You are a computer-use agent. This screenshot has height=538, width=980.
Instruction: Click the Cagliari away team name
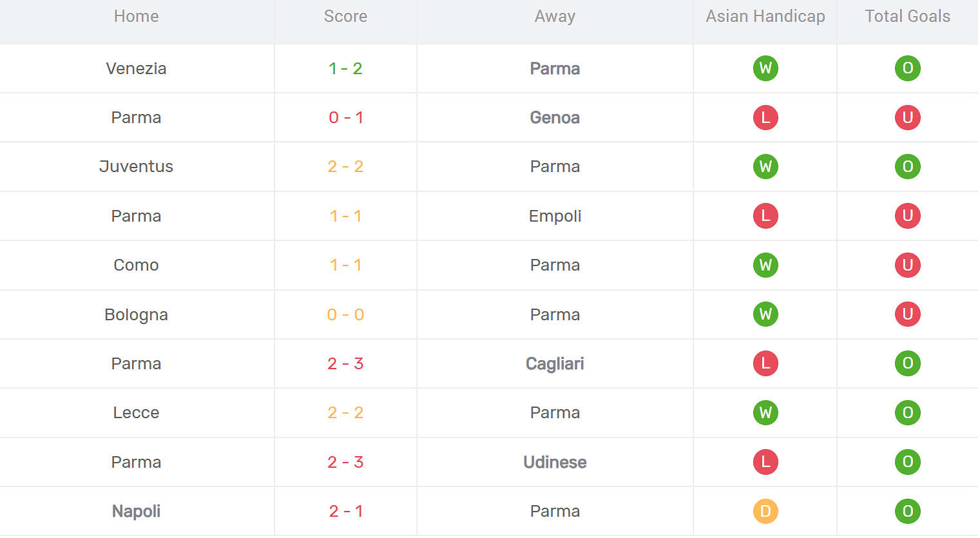[x=555, y=363]
